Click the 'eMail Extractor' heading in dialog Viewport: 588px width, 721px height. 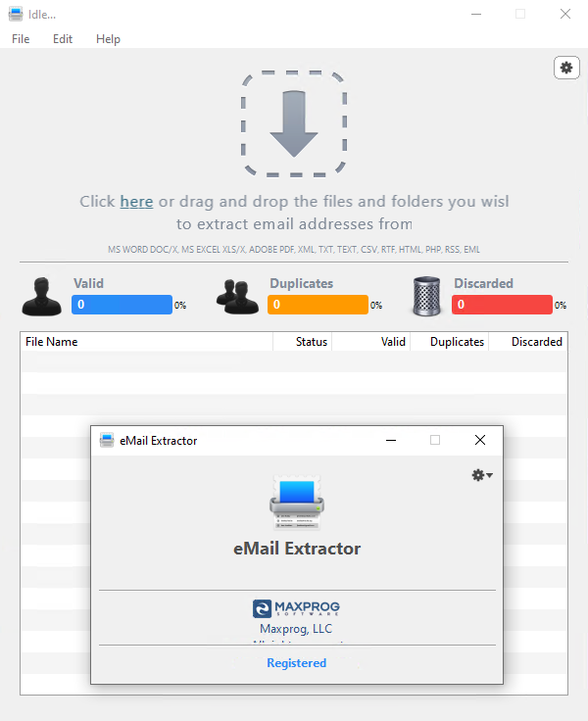pyautogui.click(x=297, y=549)
